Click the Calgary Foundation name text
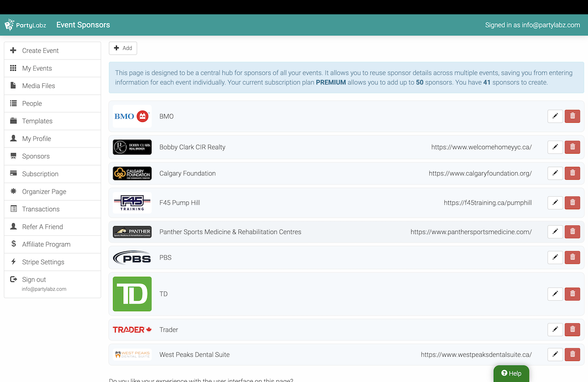588x382 pixels. click(187, 173)
